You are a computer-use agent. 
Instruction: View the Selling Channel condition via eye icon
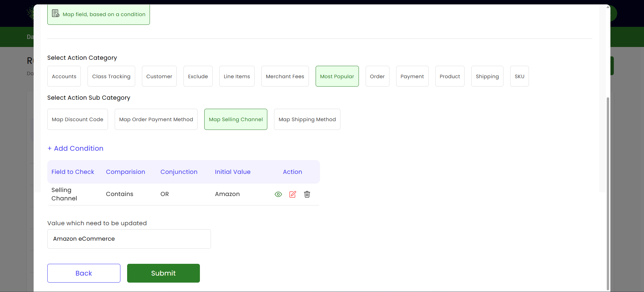coord(278,194)
